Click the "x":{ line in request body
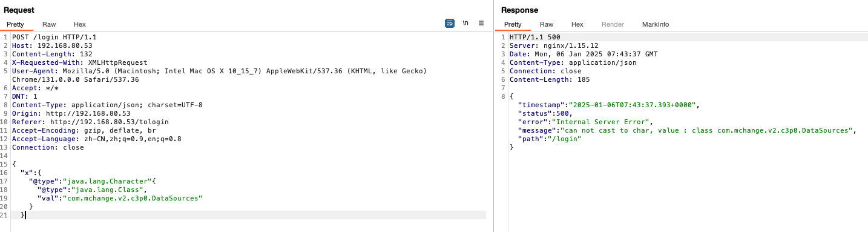This screenshot has height=232, width=868. pyautogui.click(x=31, y=173)
